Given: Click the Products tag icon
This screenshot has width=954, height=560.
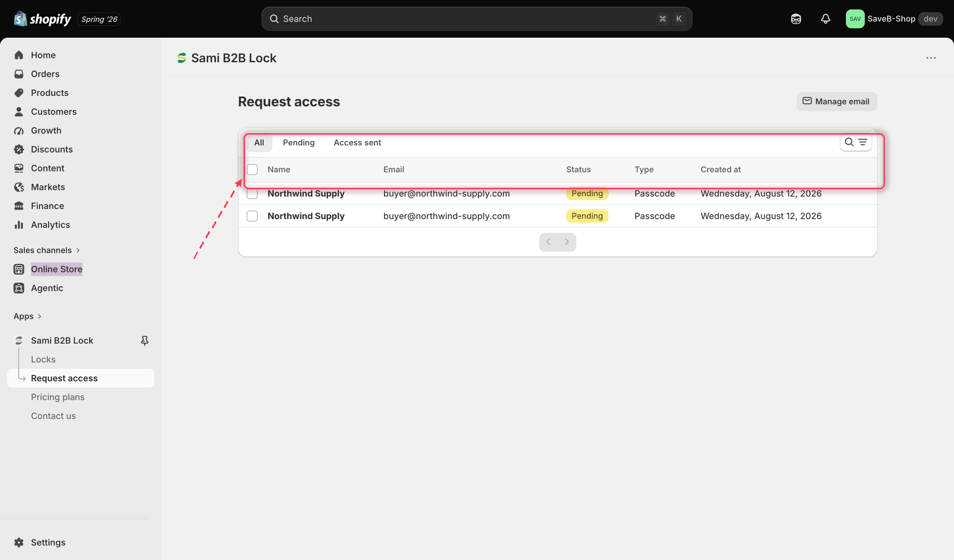Looking at the screenshot, I should click(19, 93).
